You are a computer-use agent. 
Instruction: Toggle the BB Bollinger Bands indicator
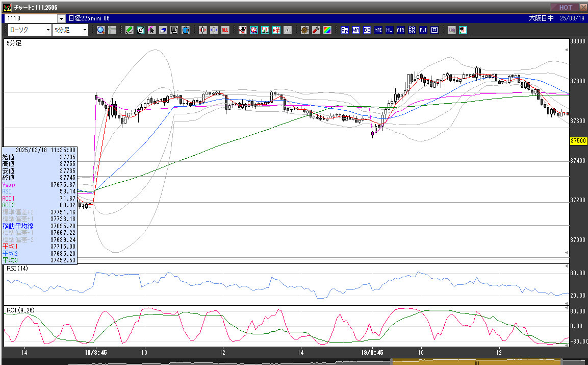pyautogui.click(x=367, y=30)
